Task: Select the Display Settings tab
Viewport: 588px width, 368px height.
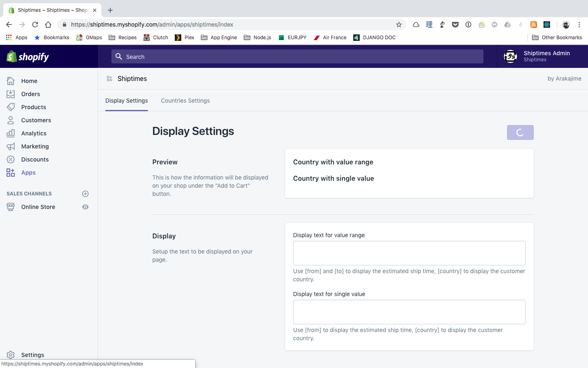Action: tap(126, 101)
